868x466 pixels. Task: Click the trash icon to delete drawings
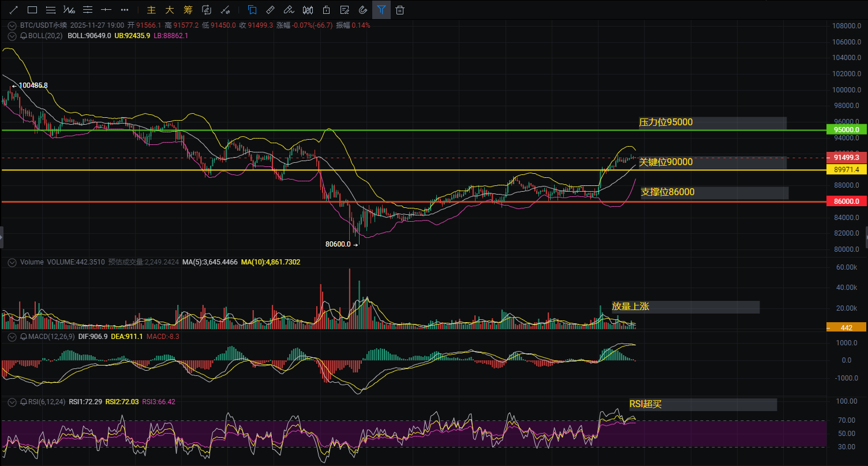coord(400,10)
